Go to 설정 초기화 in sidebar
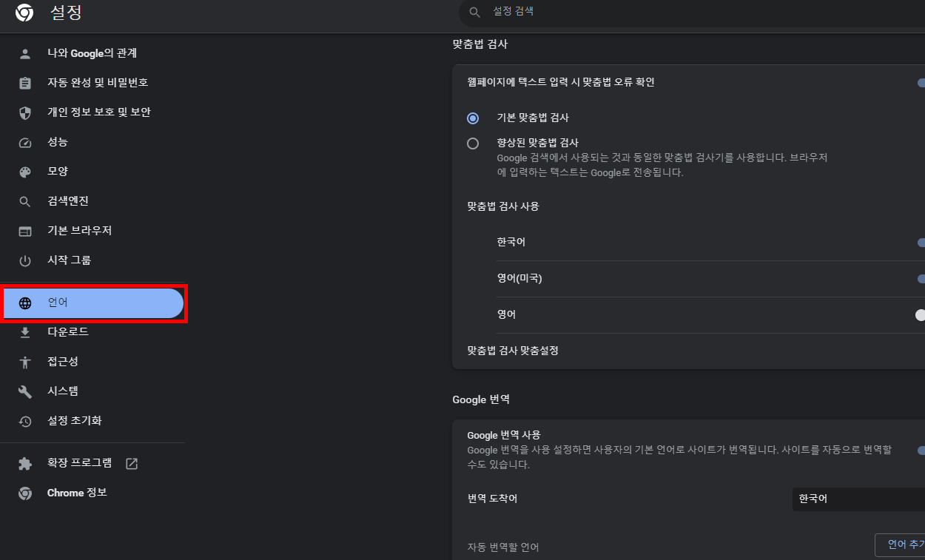 (75, 421)
